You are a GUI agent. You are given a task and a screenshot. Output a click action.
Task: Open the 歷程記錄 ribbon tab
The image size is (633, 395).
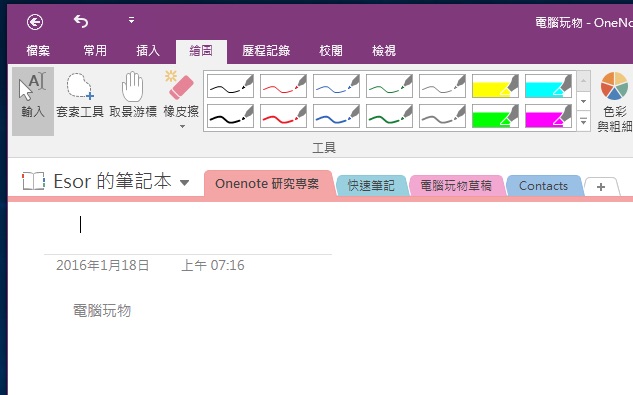[x=266, y=51]
